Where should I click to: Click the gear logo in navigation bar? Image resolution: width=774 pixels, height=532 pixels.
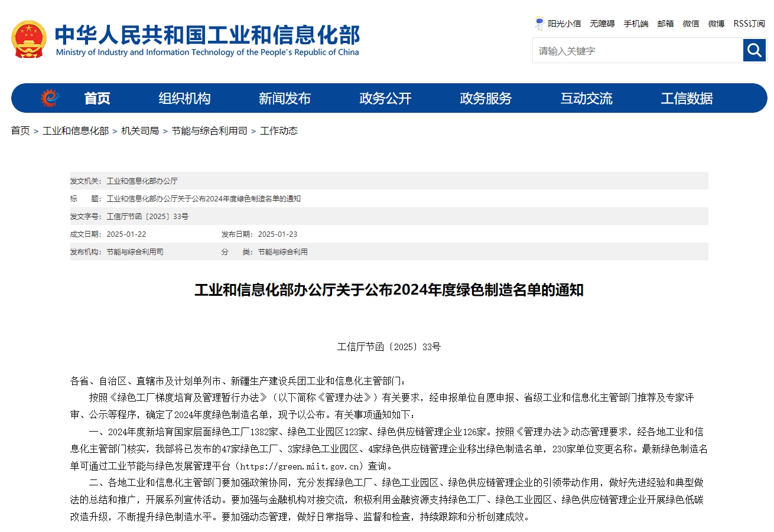[50, 98]
